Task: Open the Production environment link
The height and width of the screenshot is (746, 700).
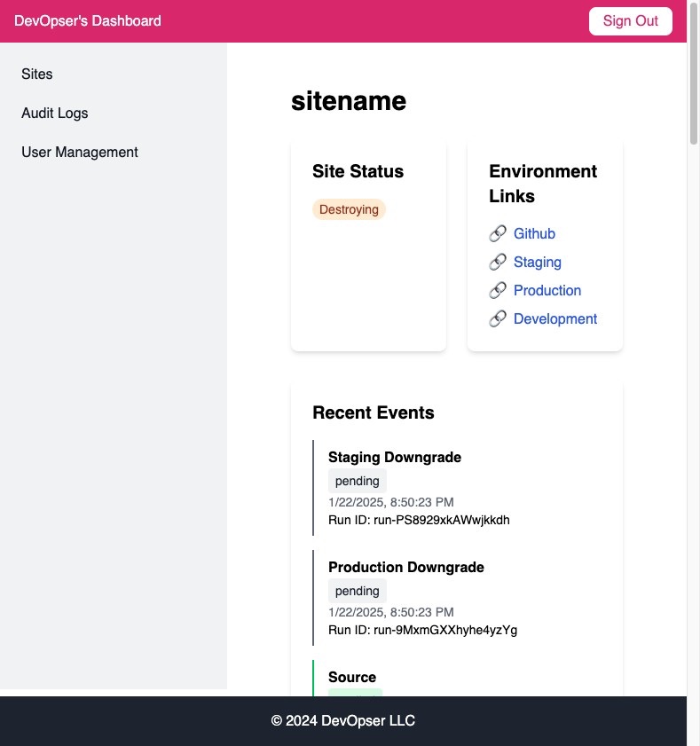Action: coord(547,290)
